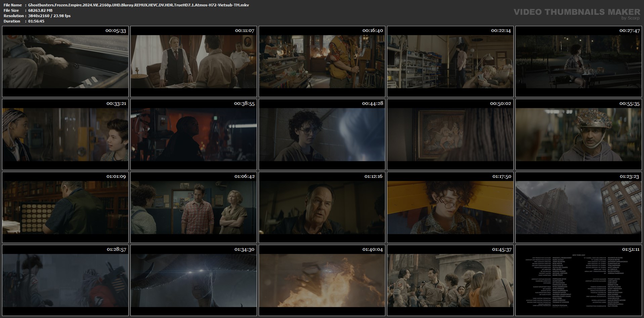Click the mkv file name text
644x318 pixels.
pyautogui.click(x=138, y=5)
